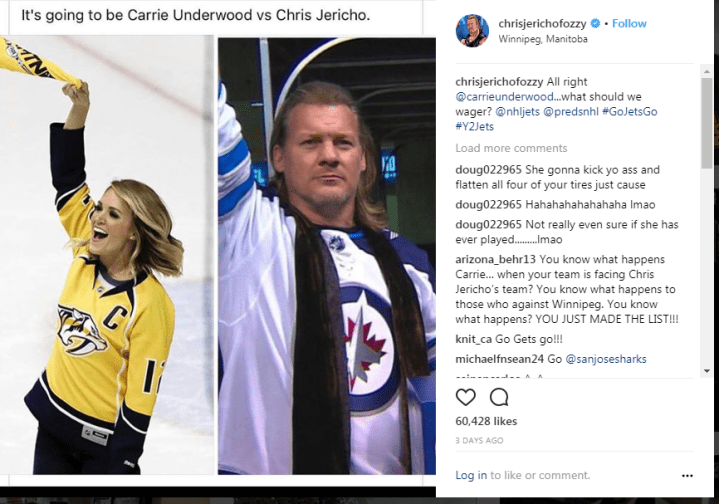719x504 pixels.
Task: Click the chrisjerichofozzy profile avatar
Action: [x=472, y=31]
